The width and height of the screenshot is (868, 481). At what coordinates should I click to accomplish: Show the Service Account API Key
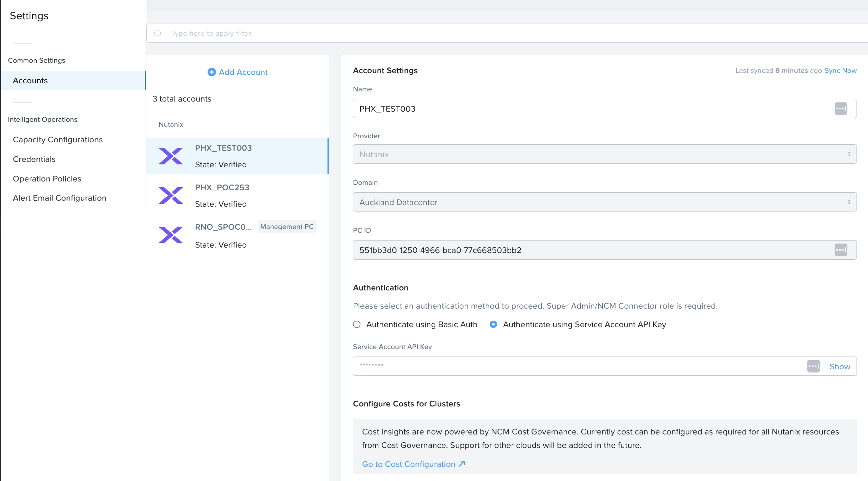pyautogui.click(x=840, y=367)
